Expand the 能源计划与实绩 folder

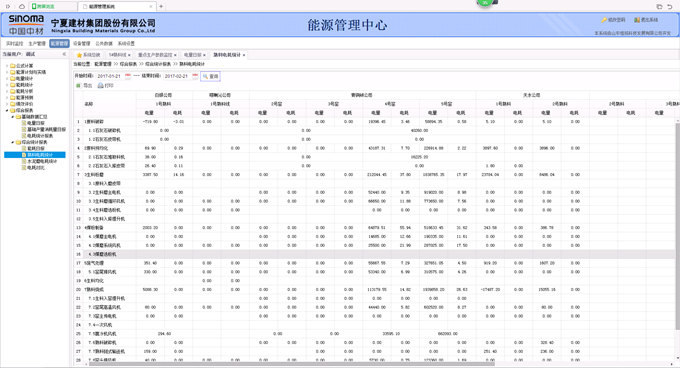click(x=7, y=72)
